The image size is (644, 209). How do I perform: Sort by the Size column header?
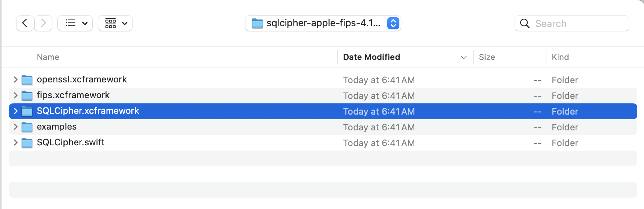(487, 57)
